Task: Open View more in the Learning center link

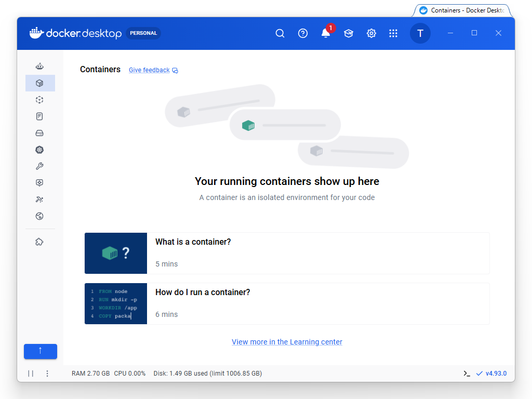Action: click(287, 342)
